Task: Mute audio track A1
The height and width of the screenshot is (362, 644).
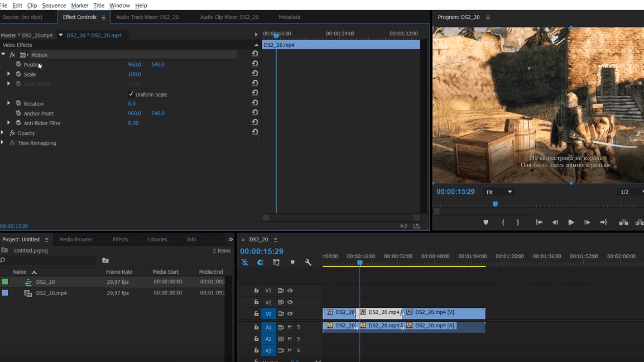Action: pyautogui.click(x=290, y=327)
